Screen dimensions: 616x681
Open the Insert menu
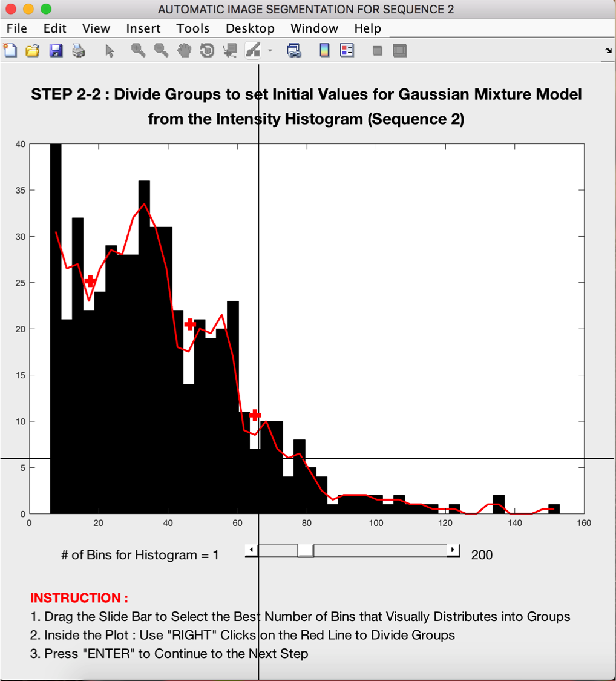click(143, 28)
